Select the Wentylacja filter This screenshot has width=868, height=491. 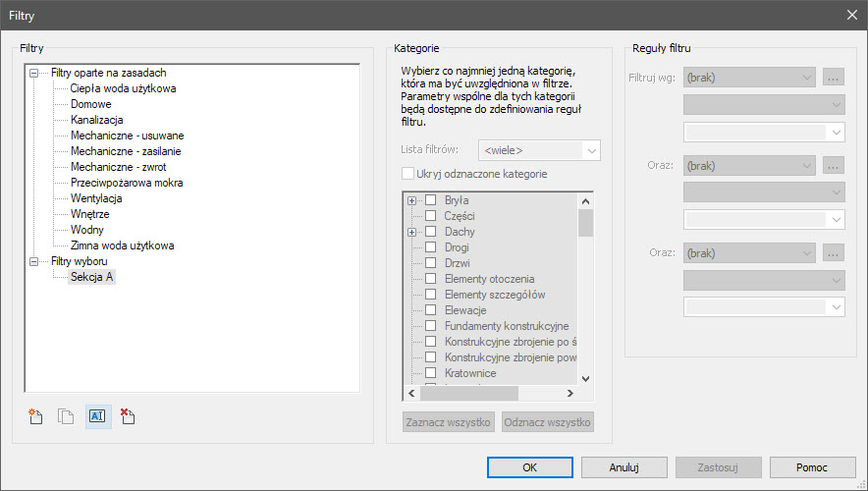(96, 198)
